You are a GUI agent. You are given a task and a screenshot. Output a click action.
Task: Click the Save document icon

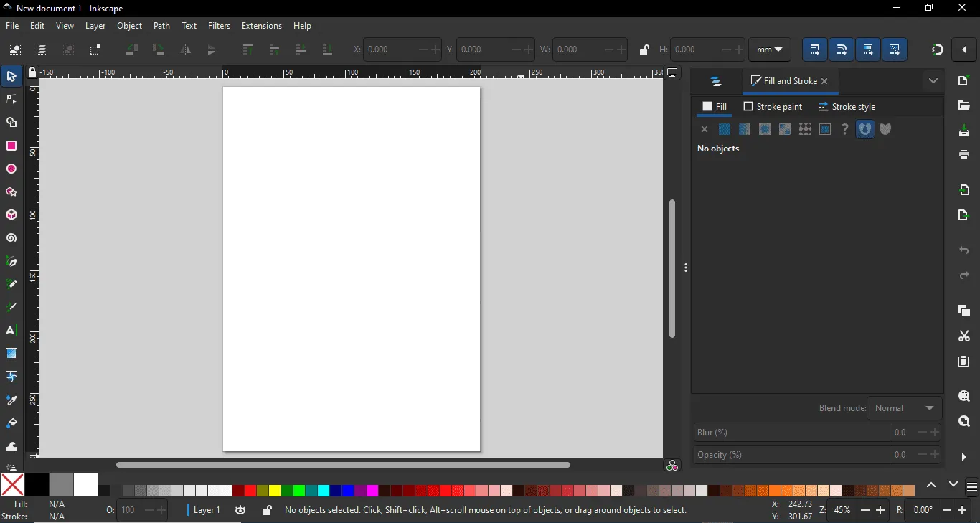click(x=964, y=131)
